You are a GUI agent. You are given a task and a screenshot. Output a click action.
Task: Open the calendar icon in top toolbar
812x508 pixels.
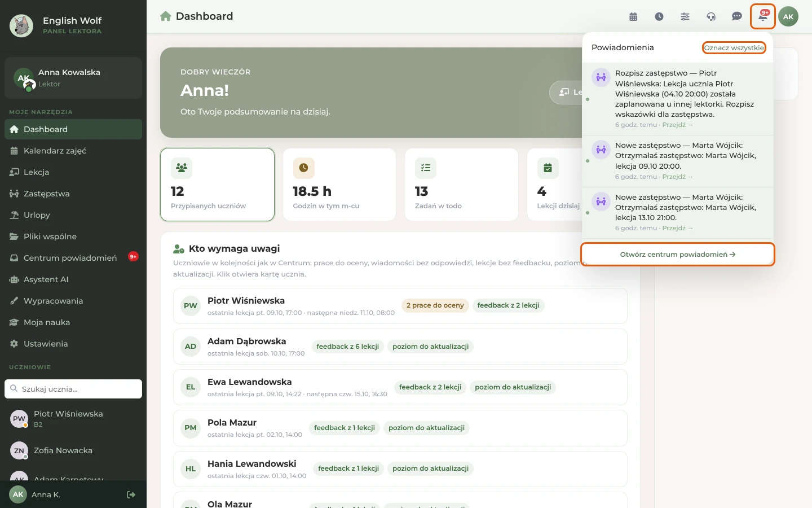tap(633, 16)
